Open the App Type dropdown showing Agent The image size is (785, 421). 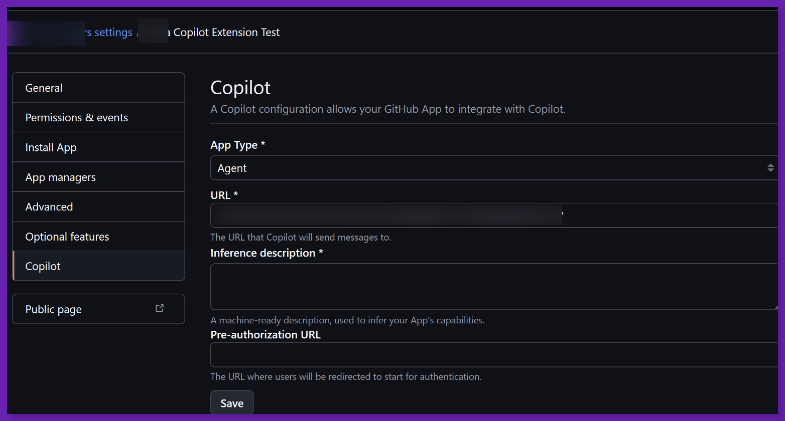pyautogui.click(x=490, y=168)
